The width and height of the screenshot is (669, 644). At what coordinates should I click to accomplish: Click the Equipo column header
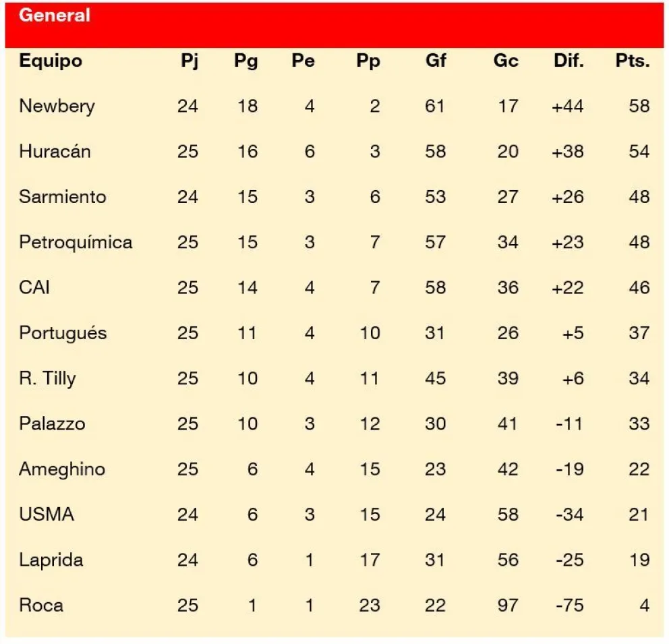pos(51,61)
